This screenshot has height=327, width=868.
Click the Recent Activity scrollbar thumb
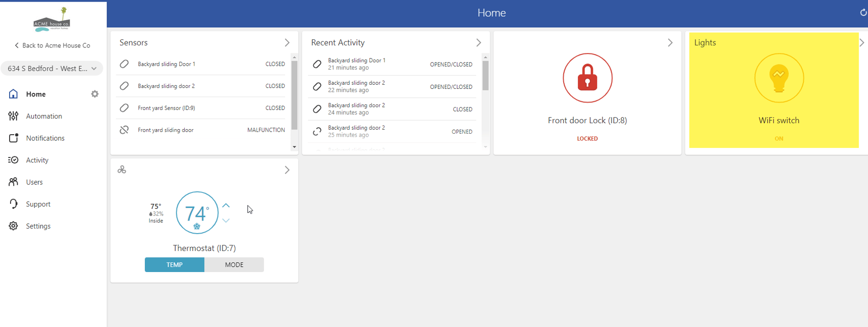pyautogui.click(x=485, y=75)
